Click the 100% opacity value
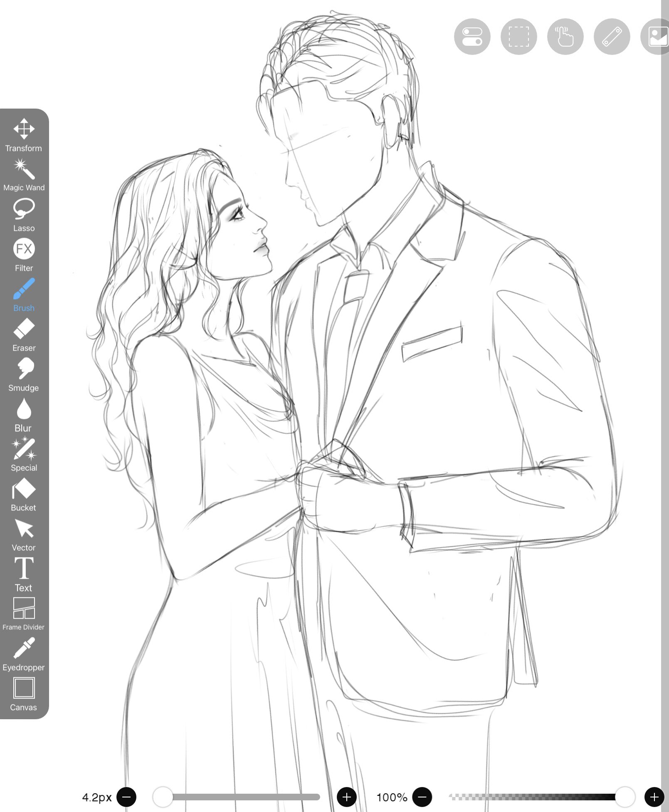669x812 pixels. click(x=392, y=797)
